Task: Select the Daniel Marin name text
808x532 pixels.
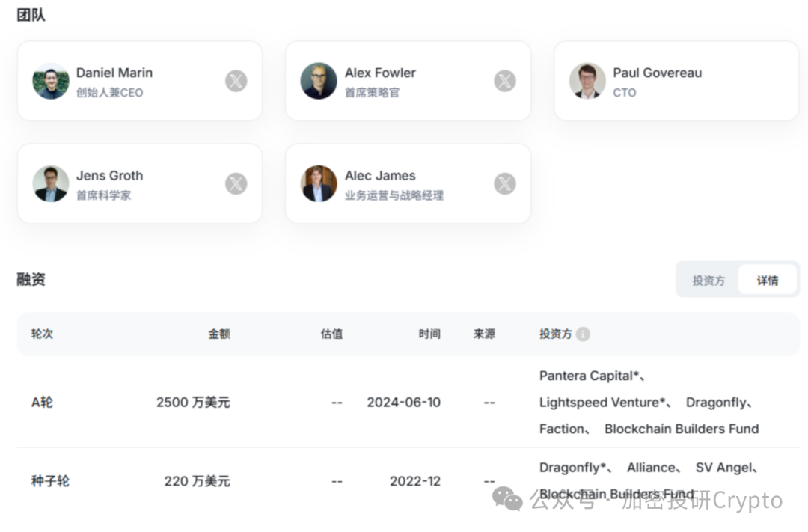Action: pyautogui.click(x=114, y=73)
